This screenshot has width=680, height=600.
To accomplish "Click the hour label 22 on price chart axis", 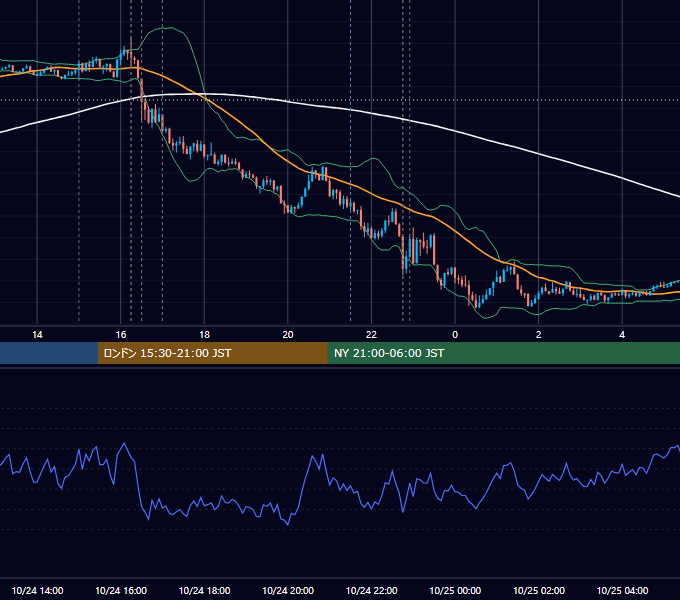I will 371,335.
